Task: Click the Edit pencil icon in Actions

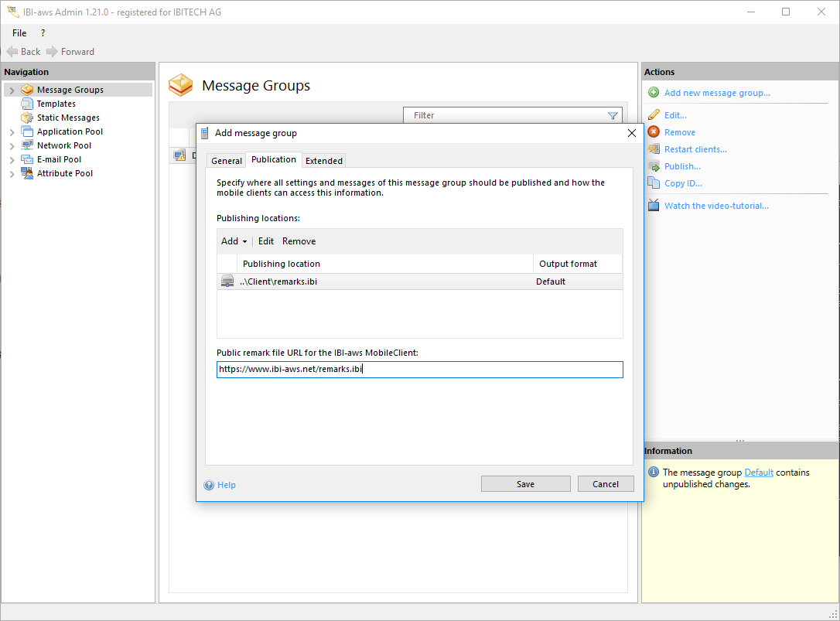Action: pos(654,115)
